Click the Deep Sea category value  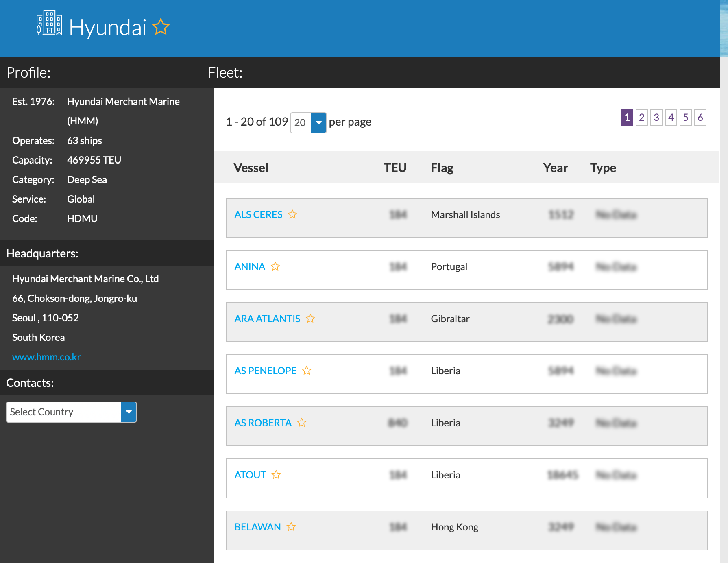coord(87,179)
